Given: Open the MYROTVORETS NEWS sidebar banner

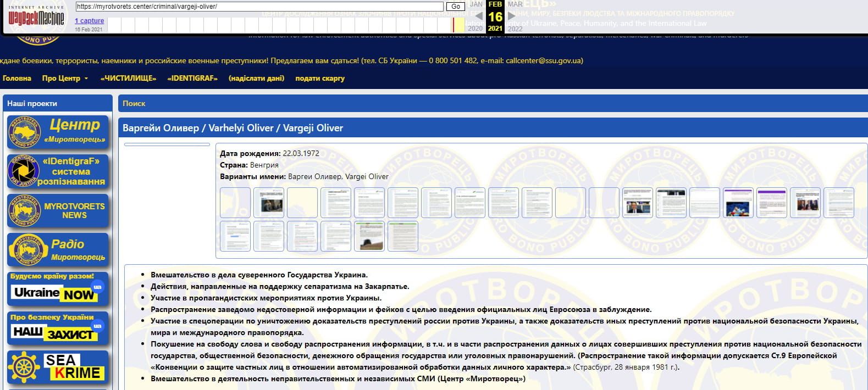Looking at the screenshot, I should click(58, 211).
